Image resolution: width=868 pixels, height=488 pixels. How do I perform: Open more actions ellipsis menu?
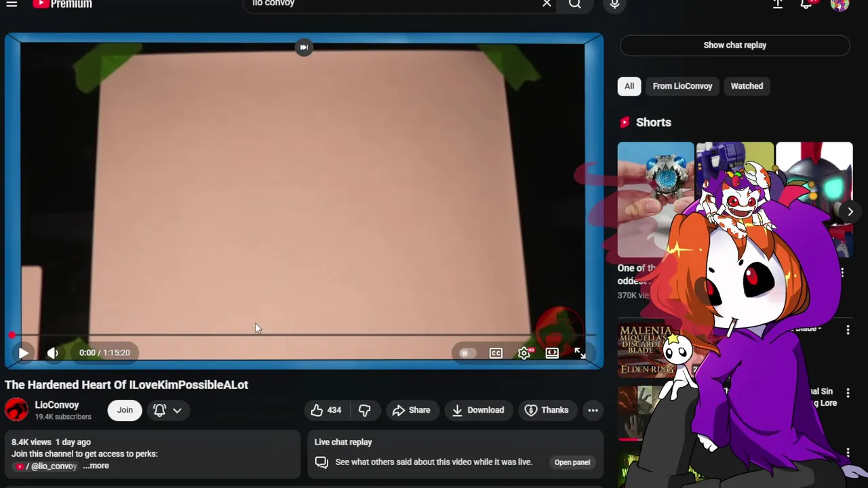[x=593, y=410]
